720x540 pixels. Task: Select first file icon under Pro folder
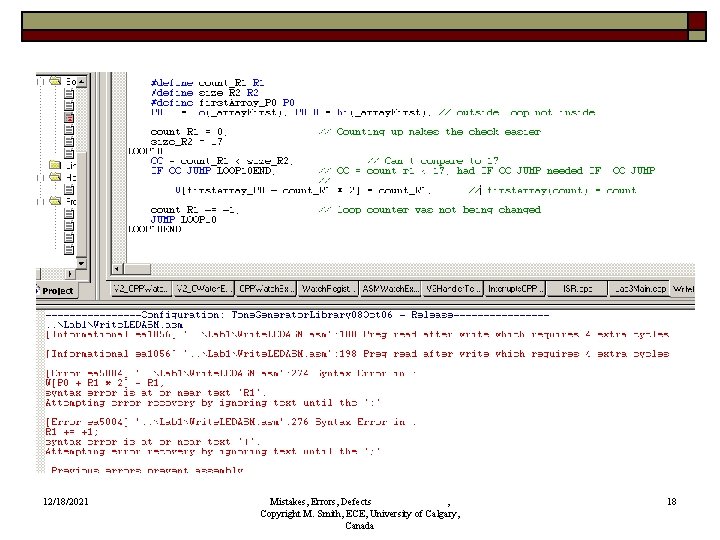(x=69, y=214)
